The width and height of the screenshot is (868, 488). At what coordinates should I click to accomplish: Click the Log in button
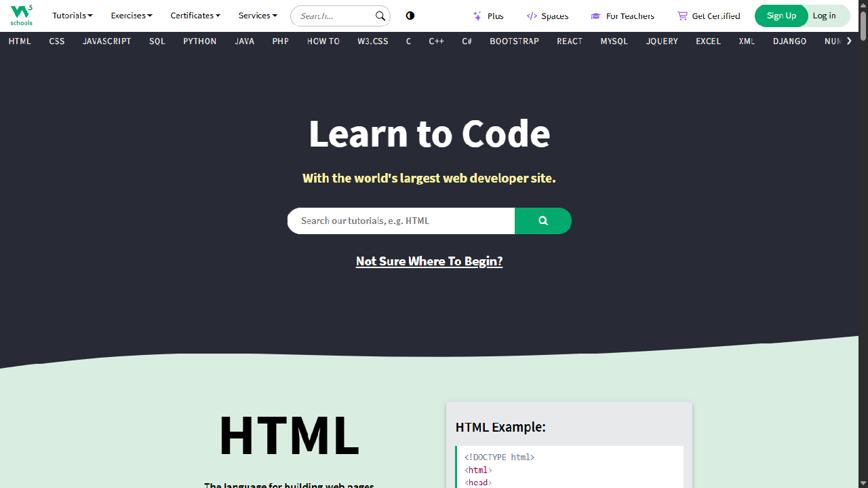point(825,16)
